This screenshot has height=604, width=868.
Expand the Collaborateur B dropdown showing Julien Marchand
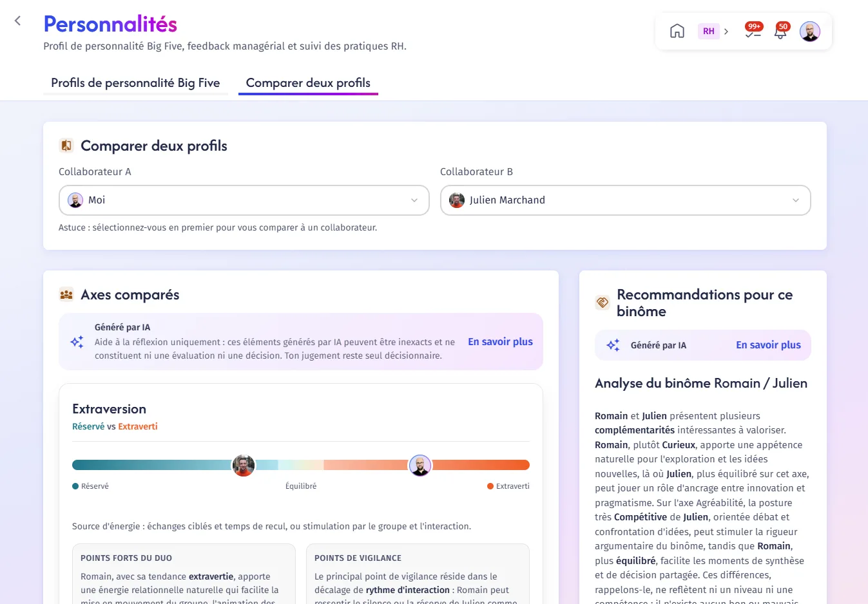pos(625,200)
